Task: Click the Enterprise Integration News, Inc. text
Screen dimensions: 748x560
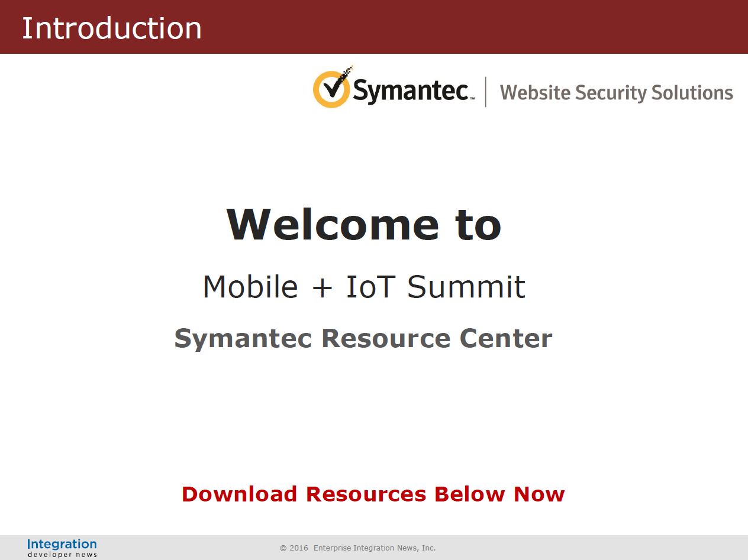Action: click(x=375, y=548)
